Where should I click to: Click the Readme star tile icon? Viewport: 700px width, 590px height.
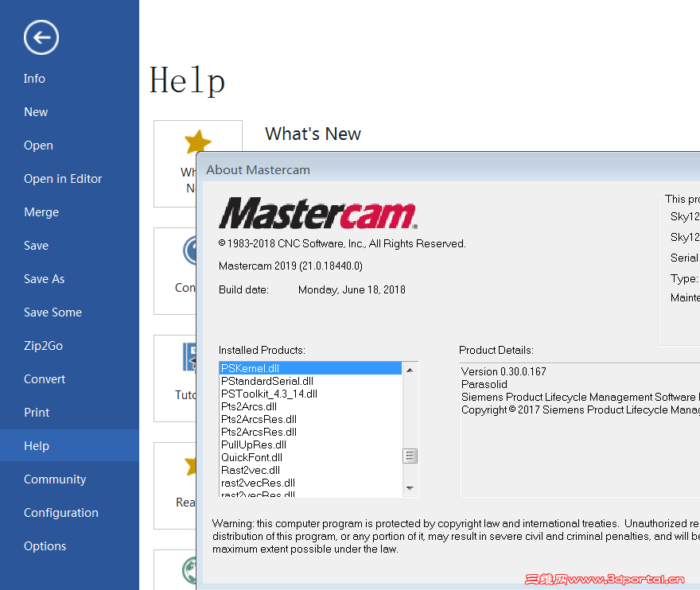click(191, 465)
